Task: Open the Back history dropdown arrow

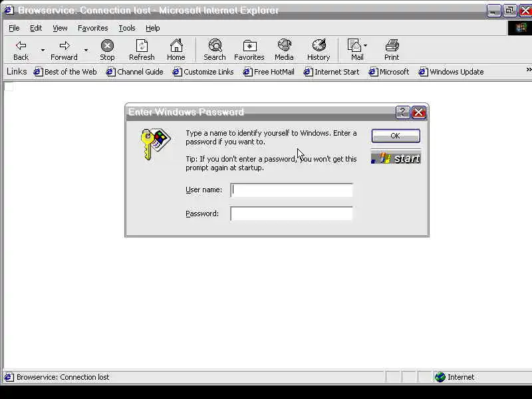Action: point(43,51)
